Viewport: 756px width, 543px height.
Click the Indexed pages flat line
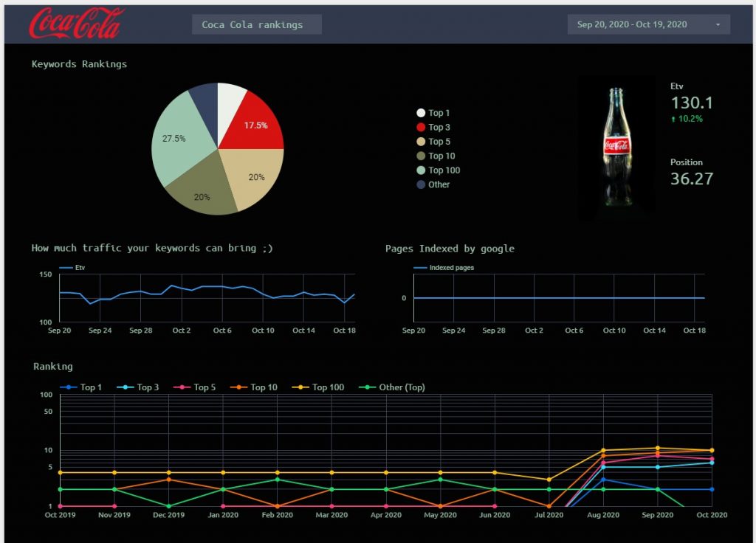pyautogui.click(x=560, y=298)
